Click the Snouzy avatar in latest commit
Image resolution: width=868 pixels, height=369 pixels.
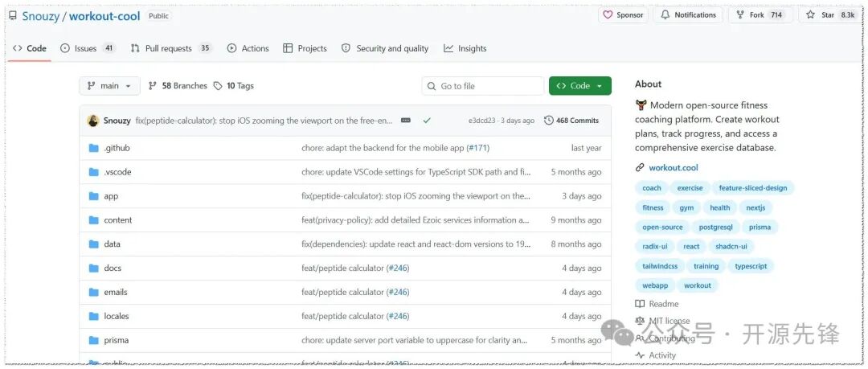pyautogui.click(x=93, y=121)
